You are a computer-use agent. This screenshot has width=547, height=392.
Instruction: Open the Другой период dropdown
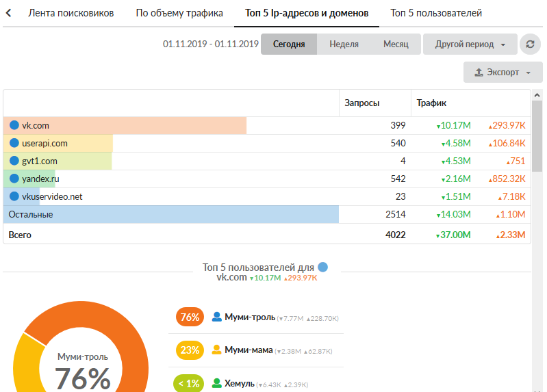pyautogui.click(x=470, y=44)
